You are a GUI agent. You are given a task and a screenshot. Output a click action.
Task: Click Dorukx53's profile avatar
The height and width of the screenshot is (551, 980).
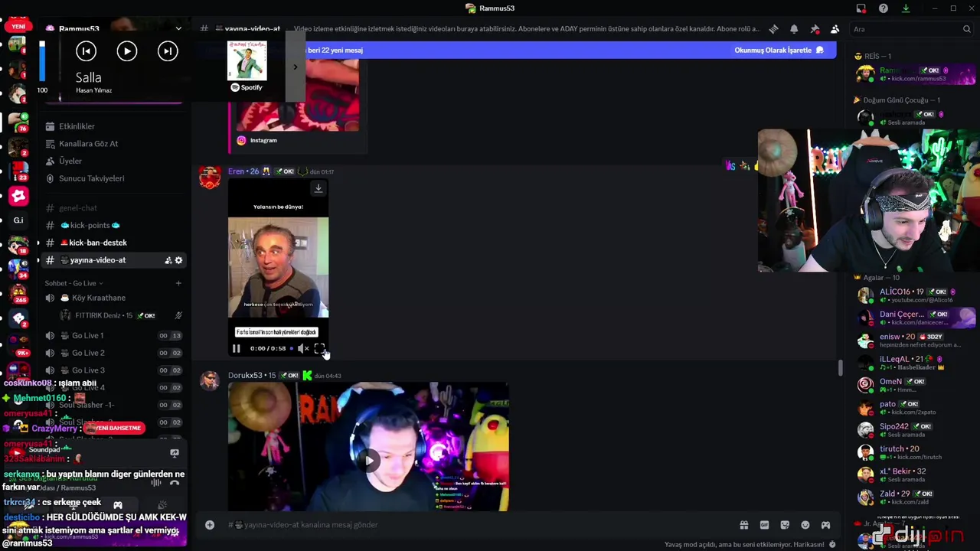click(x=210, y=380)
